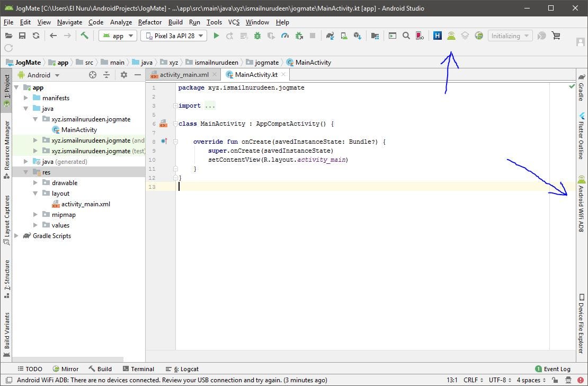
Task: Toggle the Layout Captures side panel
Action: pyautogui.click(x=7, y=220)
